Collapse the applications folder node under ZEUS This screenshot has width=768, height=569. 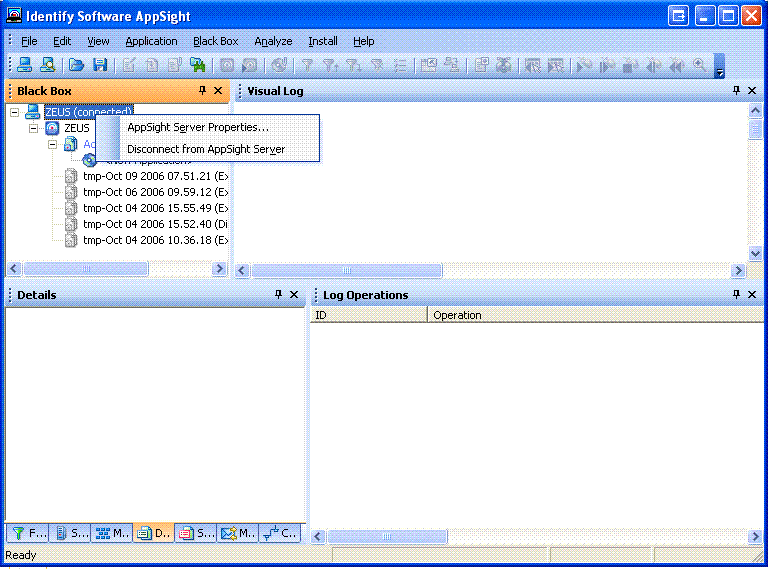[x=52, y=145]
